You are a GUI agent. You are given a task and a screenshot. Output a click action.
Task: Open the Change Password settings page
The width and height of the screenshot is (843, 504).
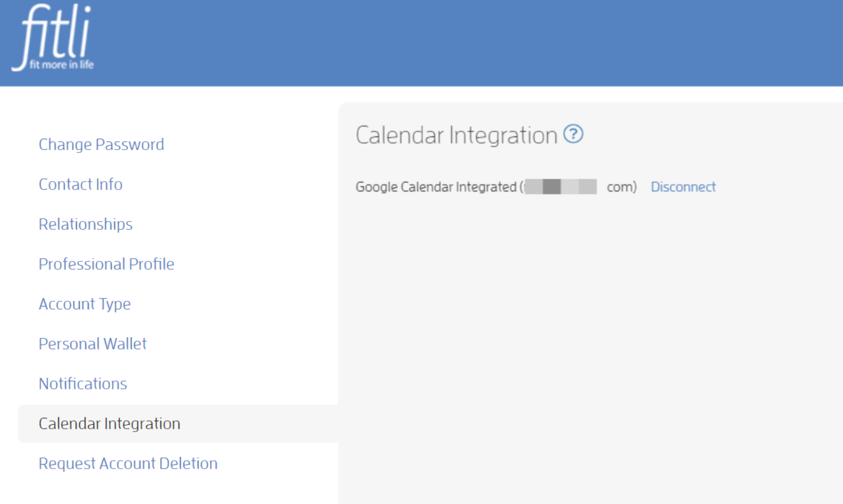coord(101,144)
